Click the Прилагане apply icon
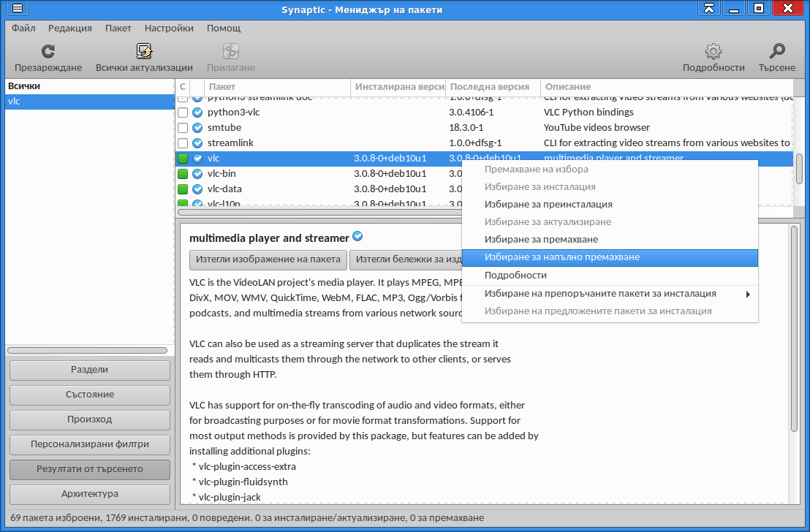810x532 pixels. pos(231,51)
